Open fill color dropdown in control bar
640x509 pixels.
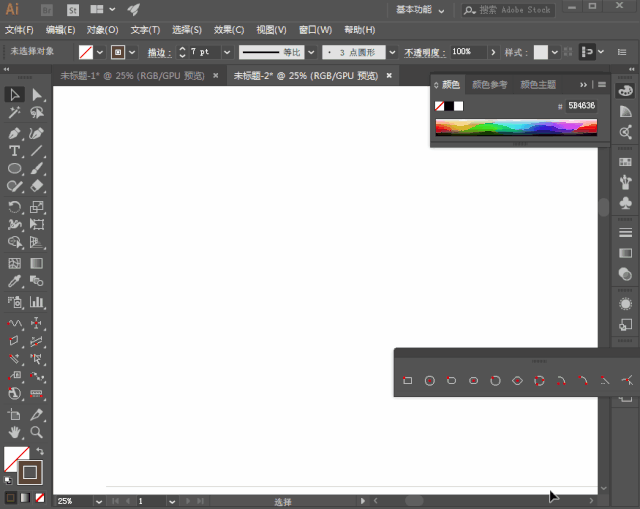(100, 52)
